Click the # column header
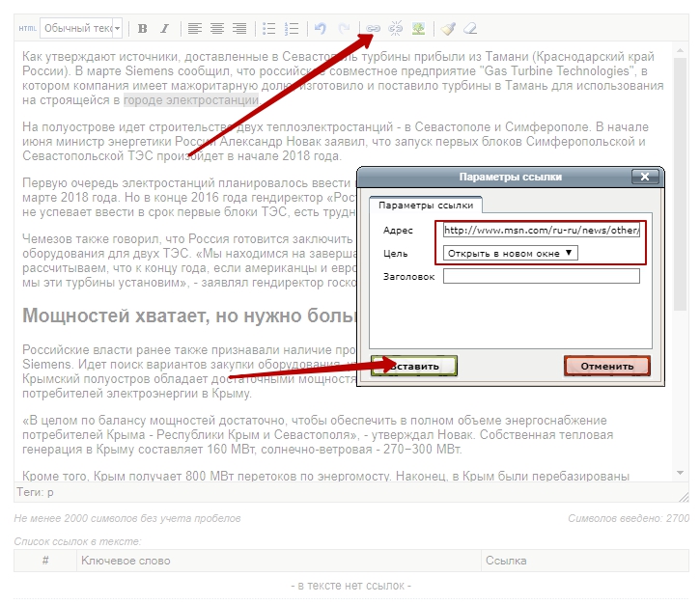 [45, 561]
